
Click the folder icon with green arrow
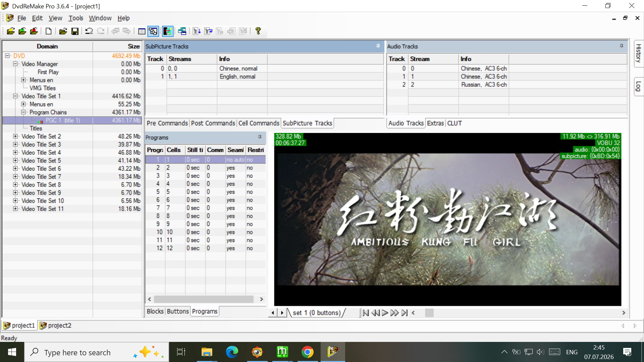tap(22, 31)
